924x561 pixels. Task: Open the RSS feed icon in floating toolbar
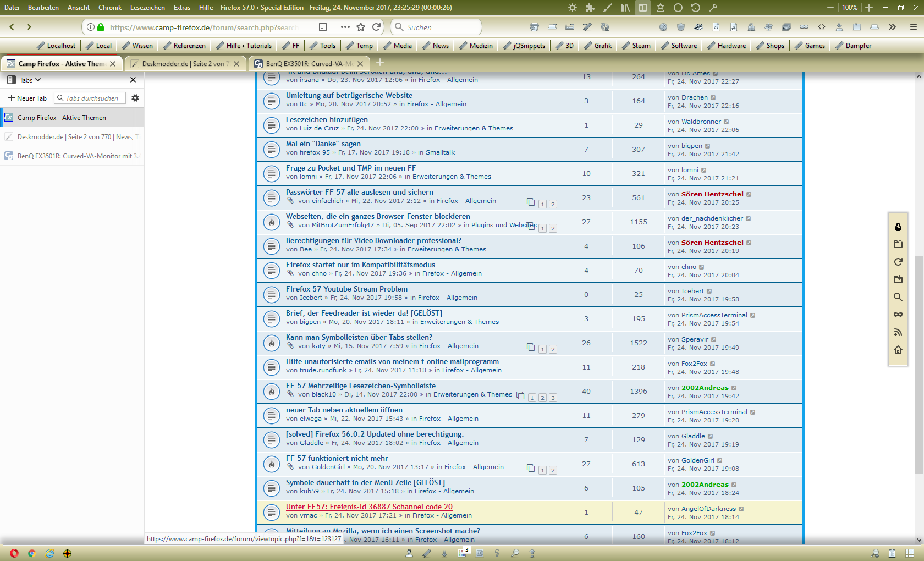[898, 332]
